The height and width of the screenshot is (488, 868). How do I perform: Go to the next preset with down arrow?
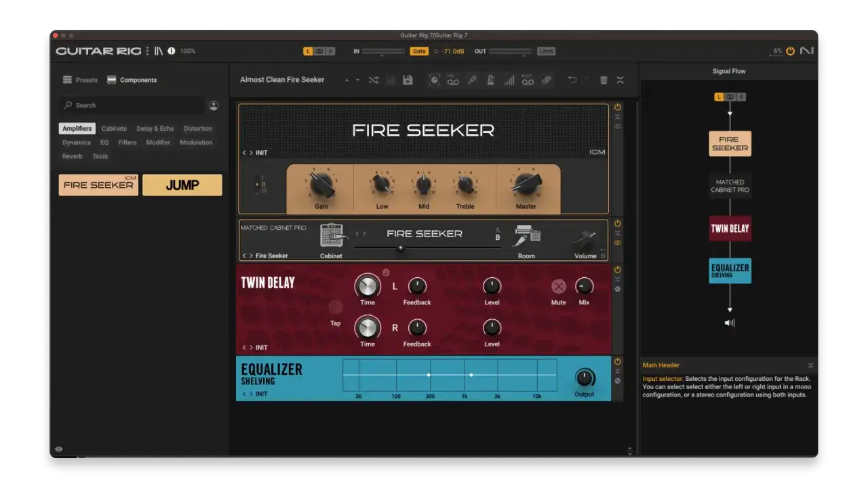pos(357,80)
